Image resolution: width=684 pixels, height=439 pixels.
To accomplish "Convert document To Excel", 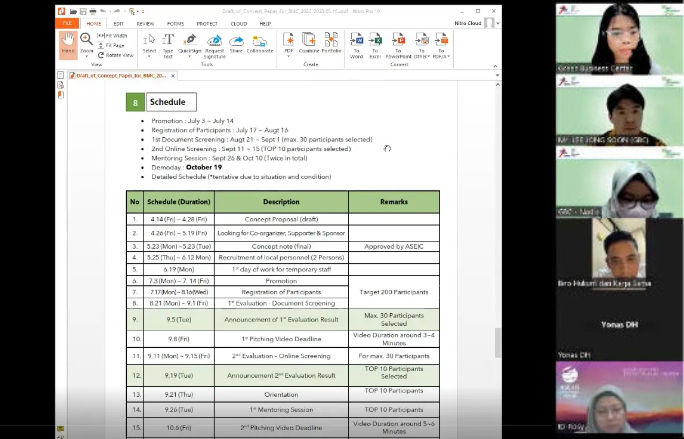I will [376, 43].
